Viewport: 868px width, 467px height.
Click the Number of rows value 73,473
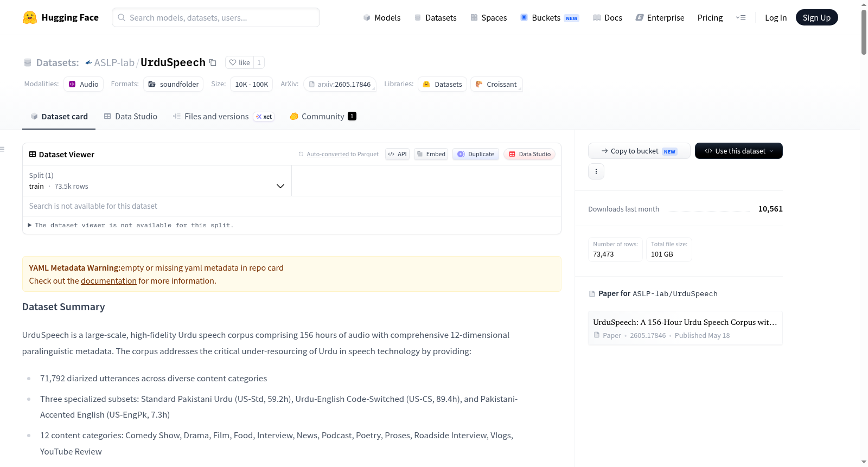coord(603,254)
